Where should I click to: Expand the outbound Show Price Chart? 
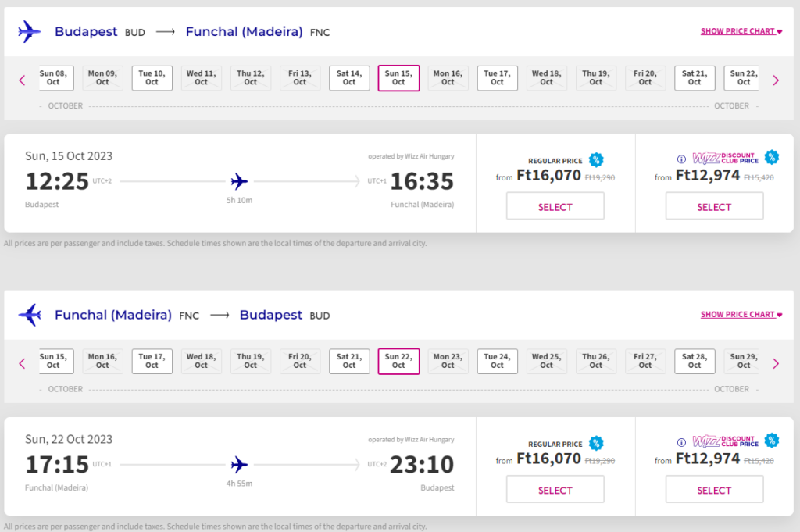click(741, 32)
